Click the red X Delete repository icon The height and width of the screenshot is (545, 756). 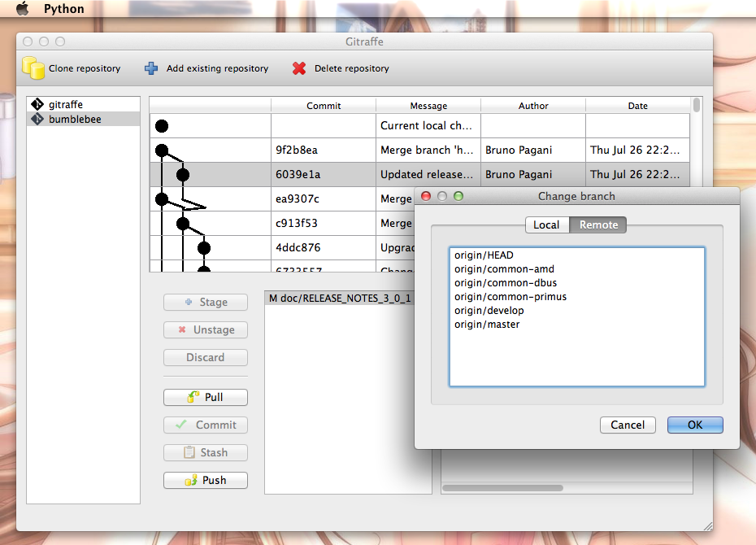[x=299, y=68]
